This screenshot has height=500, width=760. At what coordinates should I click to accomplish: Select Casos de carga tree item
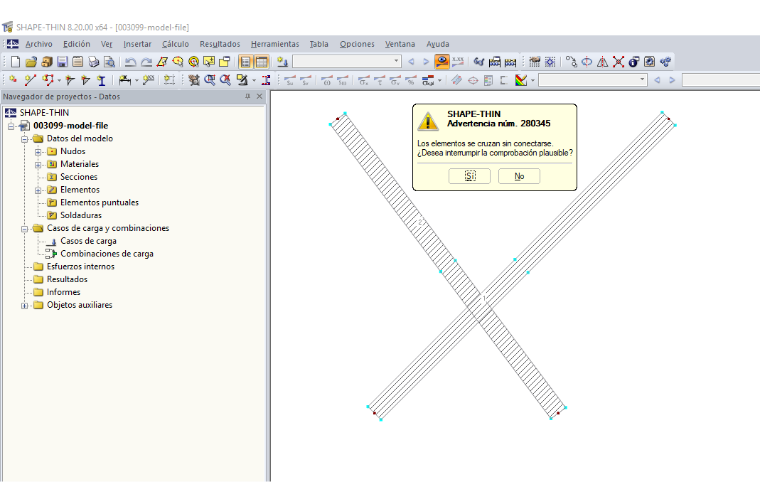point(88,241)
